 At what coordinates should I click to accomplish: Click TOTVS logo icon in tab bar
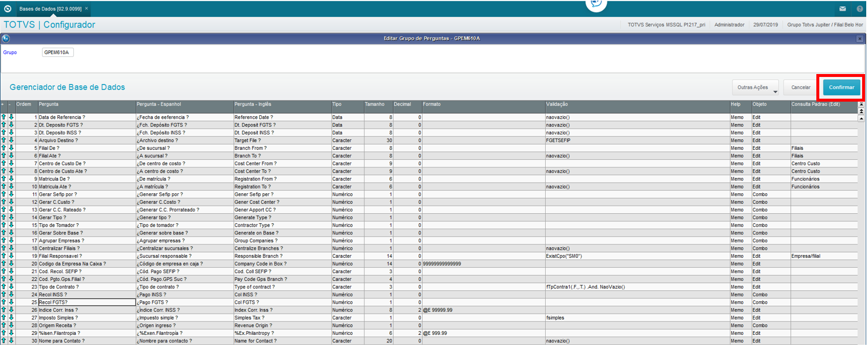pyautogui.click(x=7, y=9)
